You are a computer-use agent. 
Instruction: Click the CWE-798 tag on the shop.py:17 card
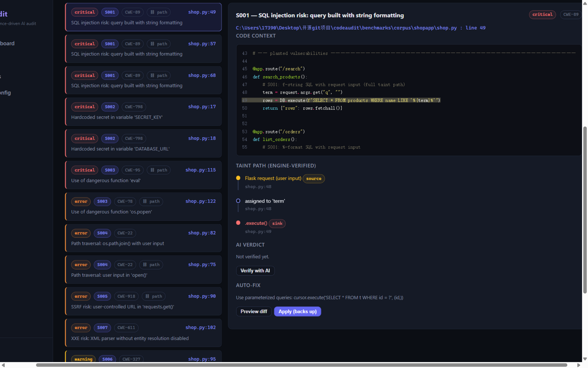(x=134, y=107)
